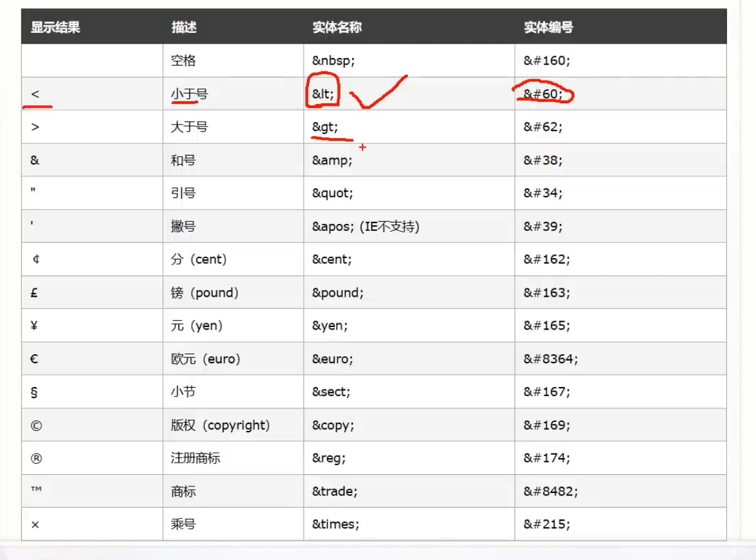756x560 pixels.
Task: Select the &#167; entity number
Action: 547,392
